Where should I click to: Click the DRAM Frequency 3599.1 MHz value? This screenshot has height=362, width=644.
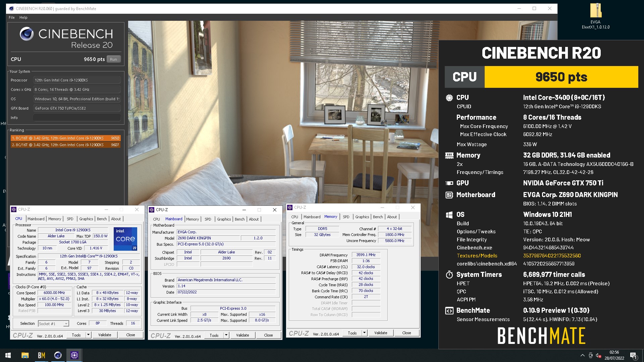(x=366, y=255)
